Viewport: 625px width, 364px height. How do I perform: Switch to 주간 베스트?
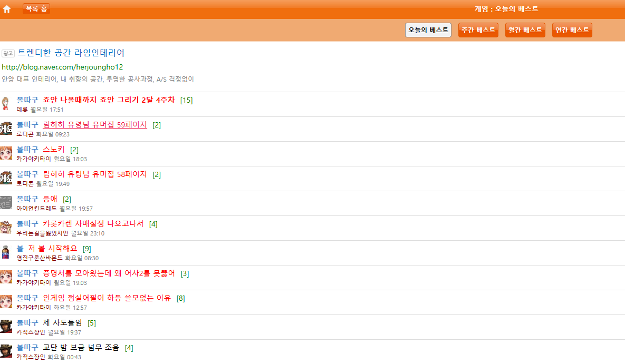click(x=478, y=30)
